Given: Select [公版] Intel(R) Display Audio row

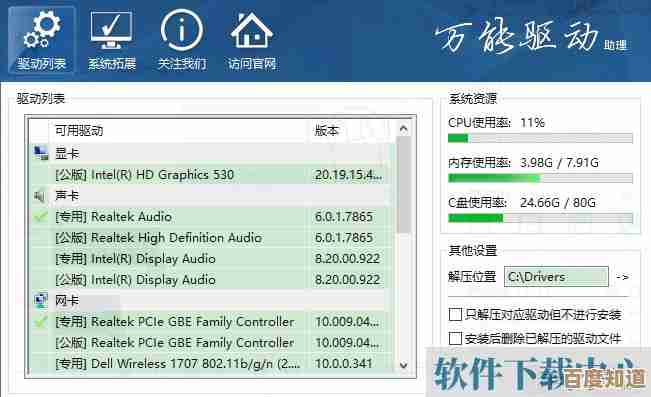Looking at the screenshot, I should (210, 279).
